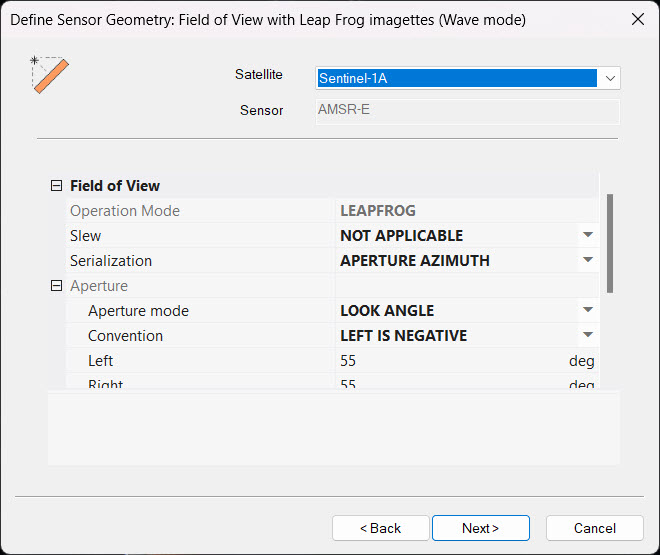Close the Define Sensor Geometry dialog

pyautogui.click(x=637, y=20)
